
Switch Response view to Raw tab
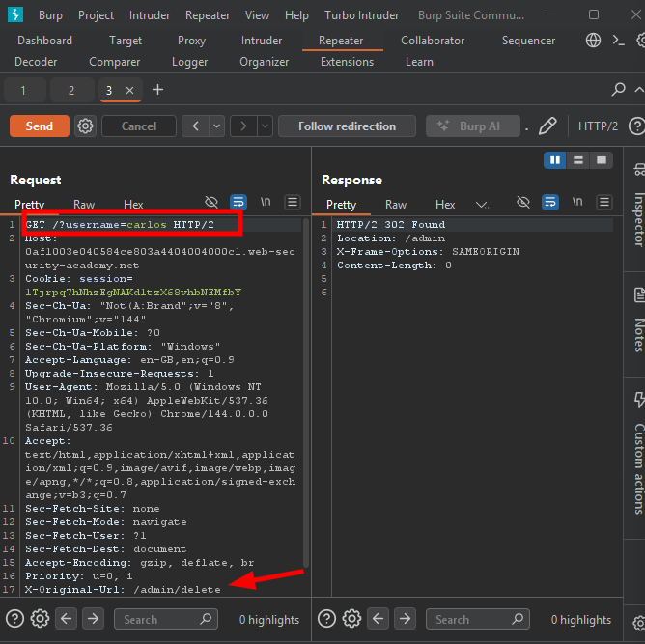(396, 205)
